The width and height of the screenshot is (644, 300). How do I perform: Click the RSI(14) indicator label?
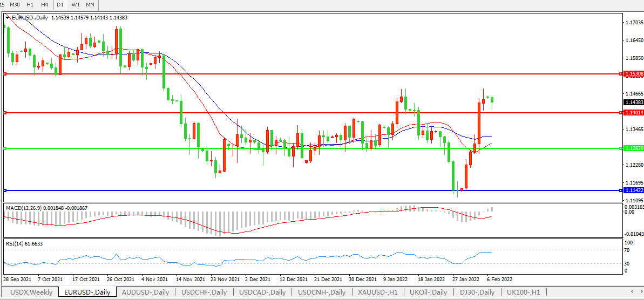tap(18, 244)
